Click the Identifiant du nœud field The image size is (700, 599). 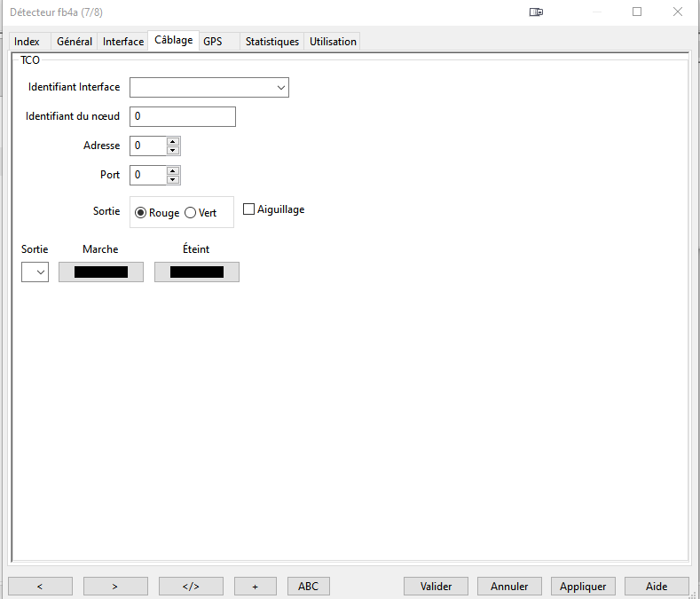pos(183,116)
